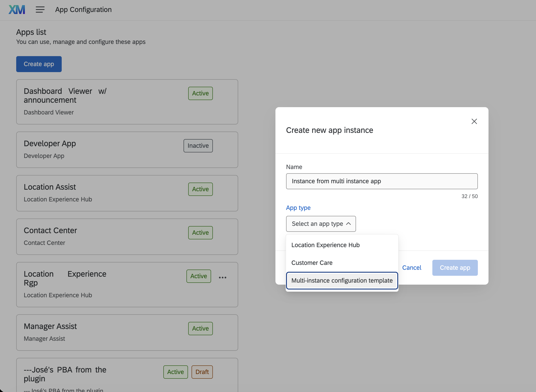536x392 pixels.
Task: Click the Active badge on José's PBA
Action: pos(175,372)
